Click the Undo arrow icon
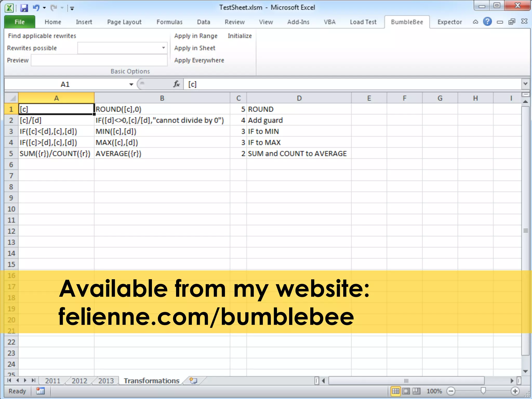The width and height of the screenshot is (532, 399). pyautogui.click(x=36, y=8)
